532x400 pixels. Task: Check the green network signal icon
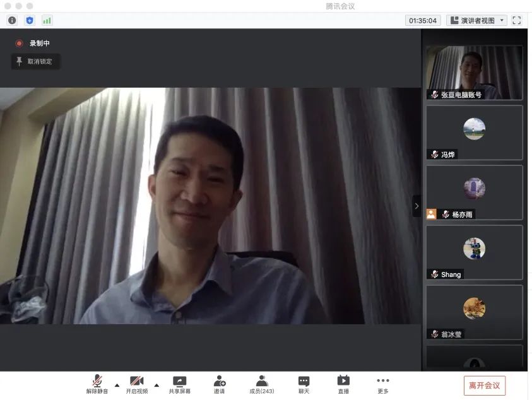[x=47, y=20]
